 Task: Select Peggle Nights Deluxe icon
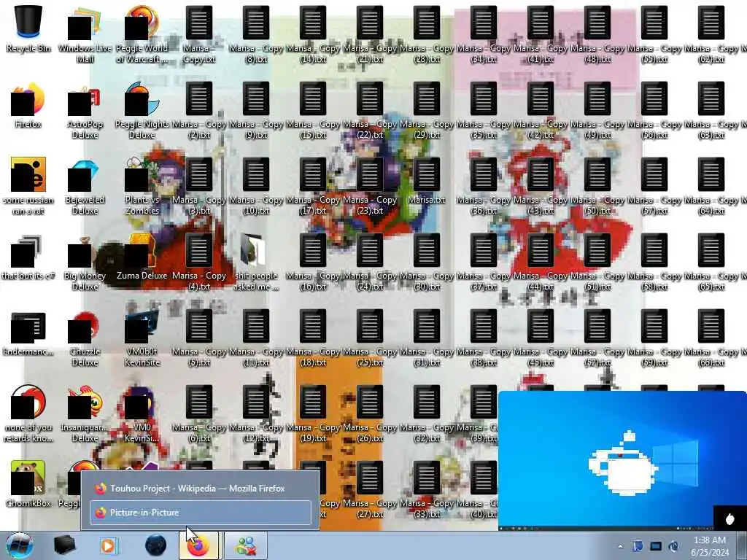point(142,111)
